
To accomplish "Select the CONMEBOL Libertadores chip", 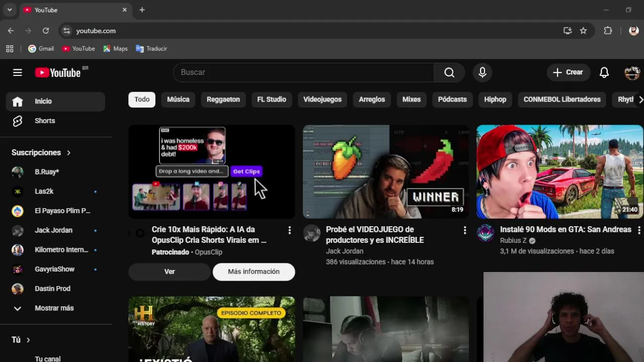I will [562, 100].
